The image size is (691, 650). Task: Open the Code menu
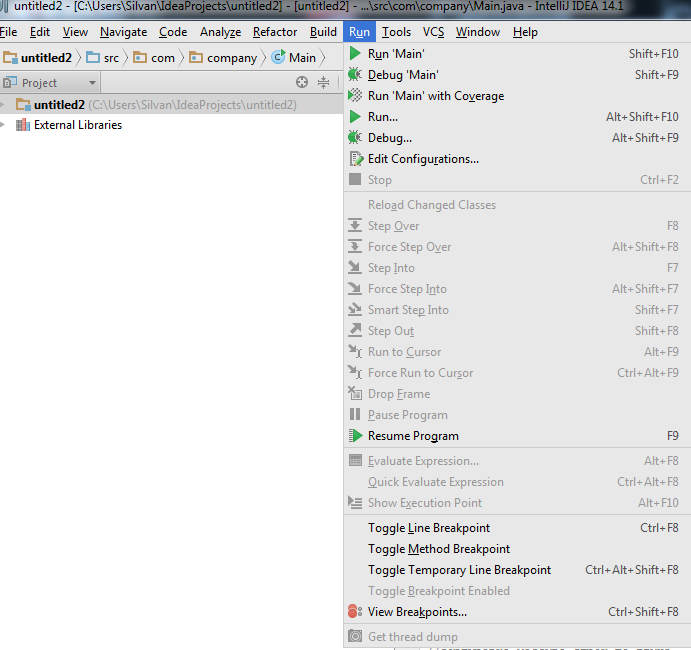[x=173, y=32]
